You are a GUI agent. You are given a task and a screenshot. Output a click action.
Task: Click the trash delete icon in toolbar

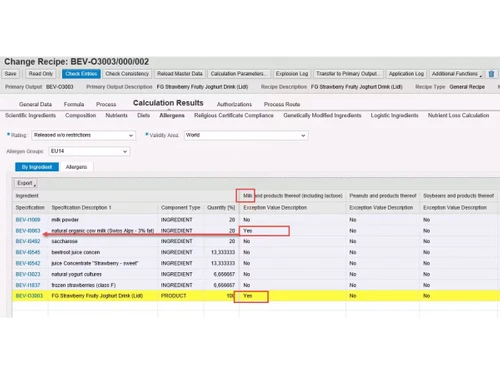pyautogui.click(x=491, y=74)
